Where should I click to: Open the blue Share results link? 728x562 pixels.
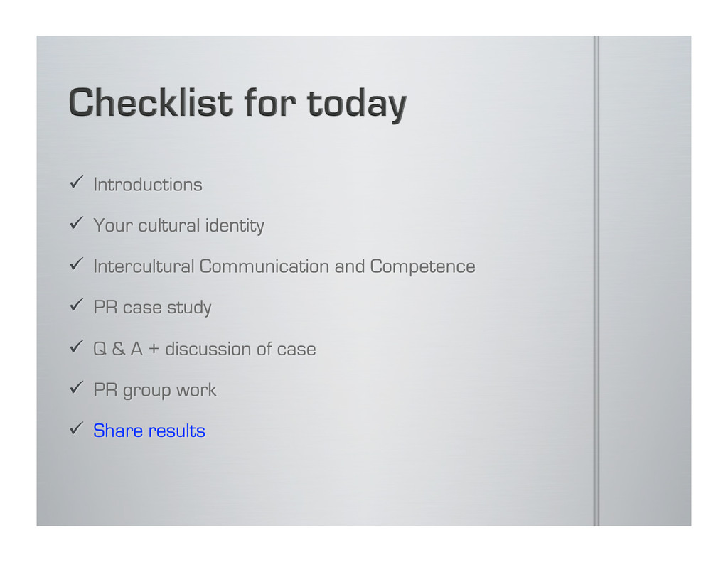[x=149, y=431]
